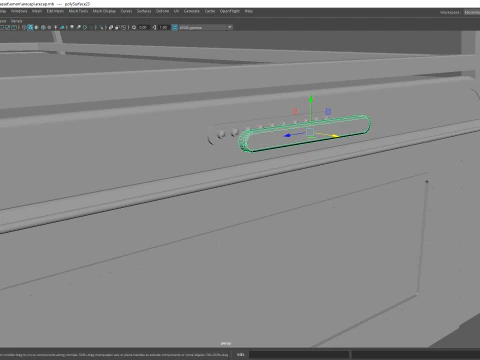The height and width of the screenshot is (360, 480).
Task: Open the Mesh menu
Action: pyautogui.click(x=37, y=11)
